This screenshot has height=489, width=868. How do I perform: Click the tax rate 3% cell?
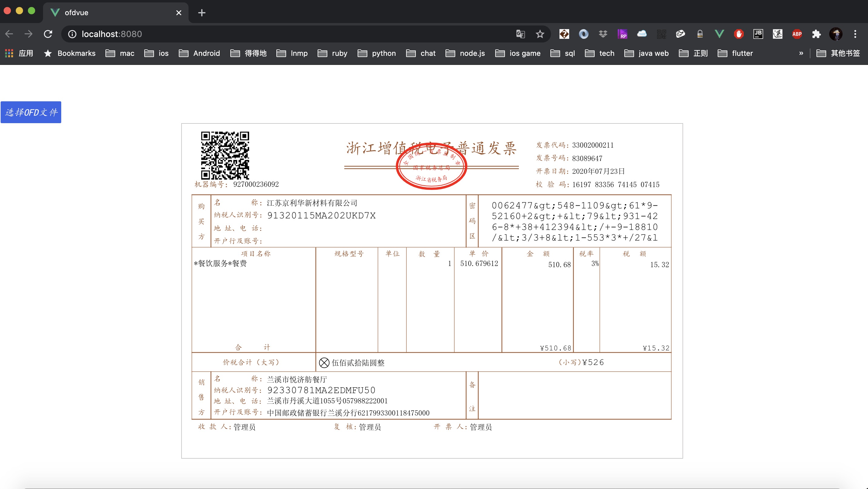tap(595, 263)
